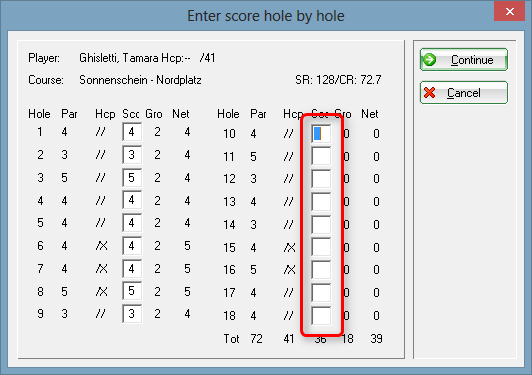Focus the empty score field for hole 13
The width and height of the screenshot is (532, 375).
pos(321,202)
